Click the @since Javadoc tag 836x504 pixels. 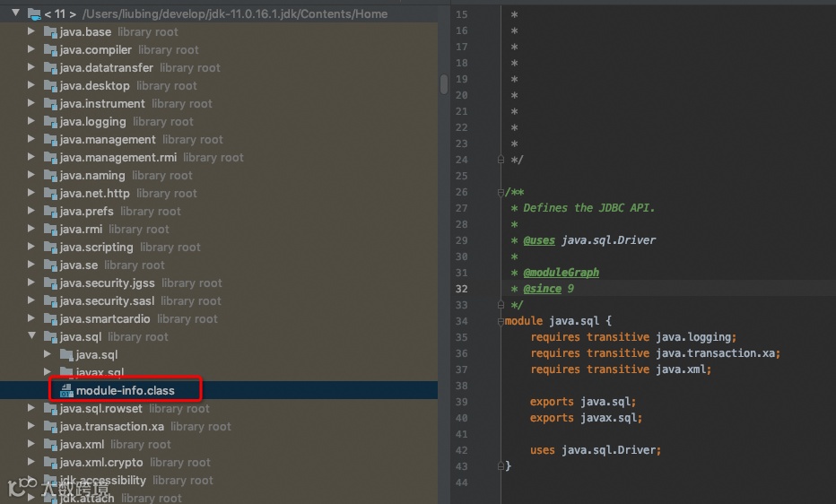(542, 289)
